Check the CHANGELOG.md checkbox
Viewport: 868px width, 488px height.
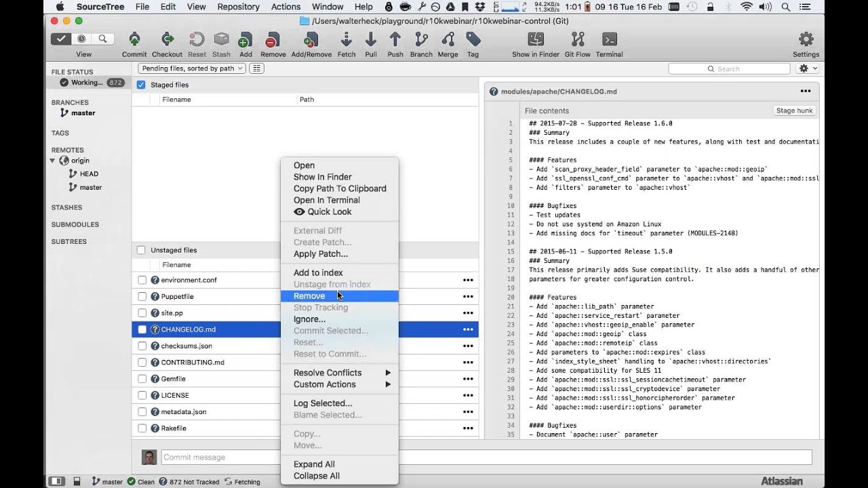click(x=142, y=329)
